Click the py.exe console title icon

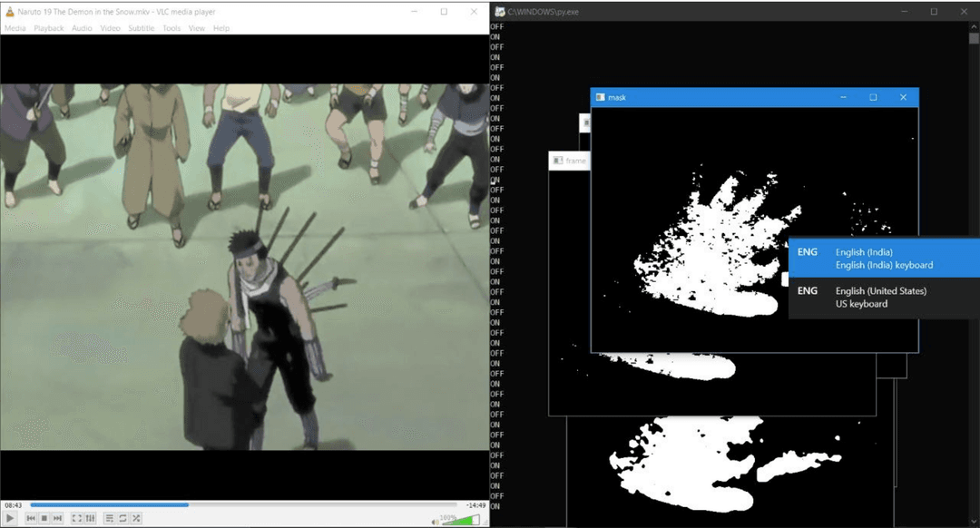pyautogui.click(x=499, y=12)
